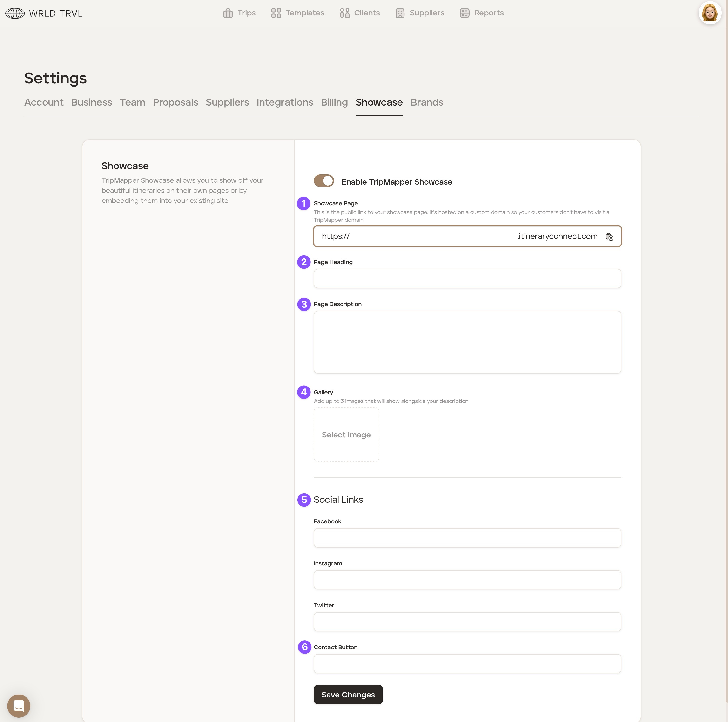Click the Clients people icon
This screenshot has width=728, height=722.
[x=344, y=13]
